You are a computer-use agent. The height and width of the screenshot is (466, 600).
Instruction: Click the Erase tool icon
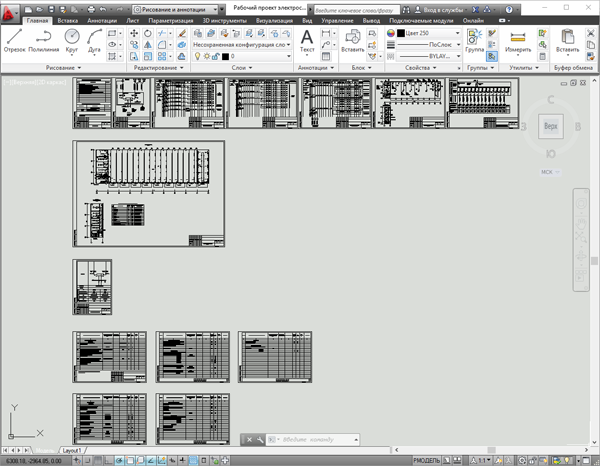(182, 33)
